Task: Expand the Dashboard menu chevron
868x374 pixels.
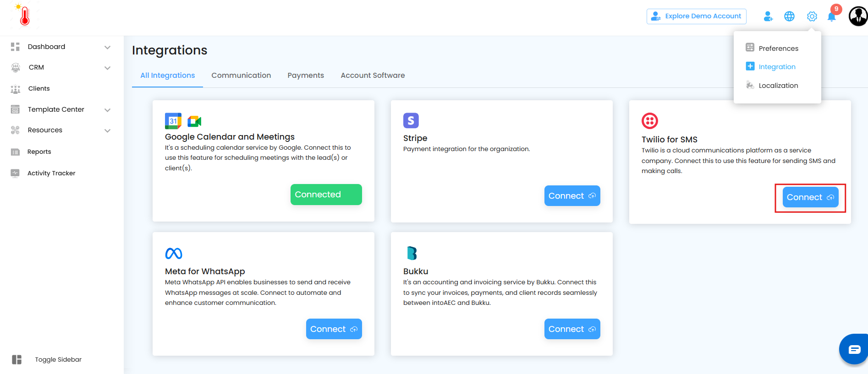Action: coord(107,47)
